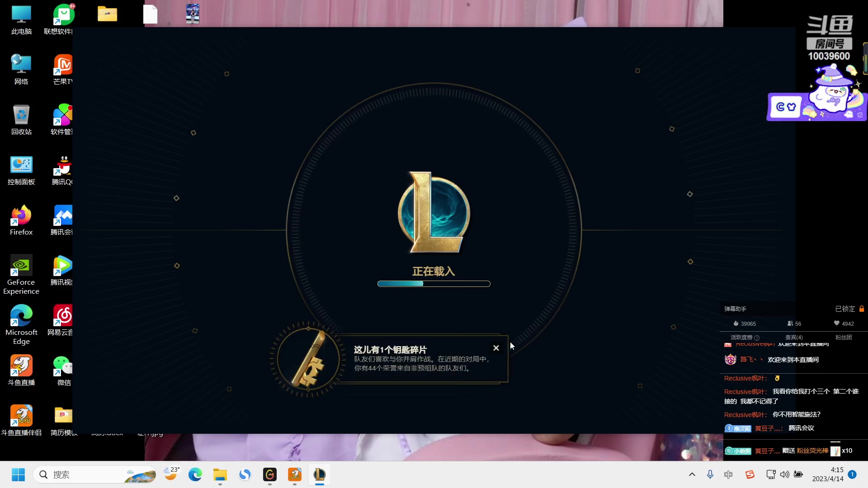This screenshot has width=868, height=488.
Task: Open the network tray icon
Action: coord(771,474)
